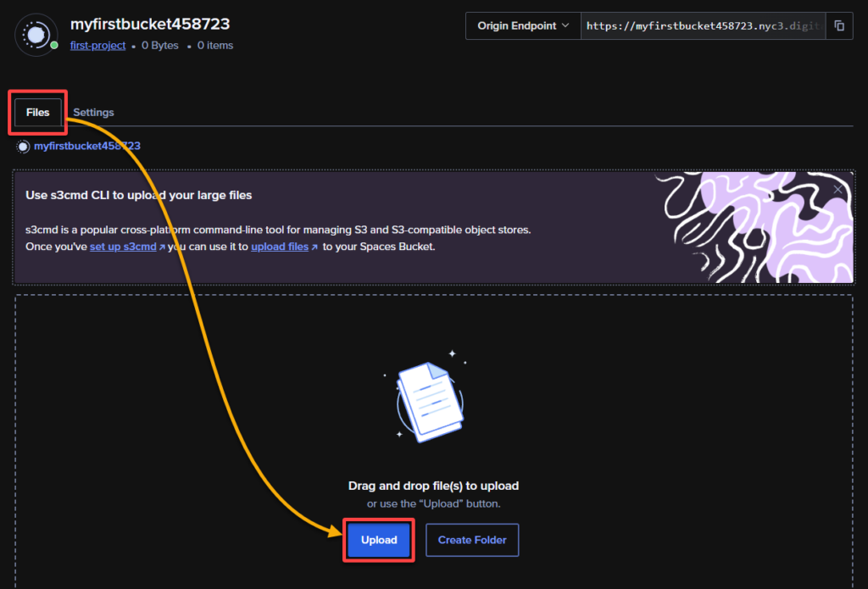Dismiss the s3cmd CLI banner
This screenshot has height=589, width=868.
tap(837, 190)
